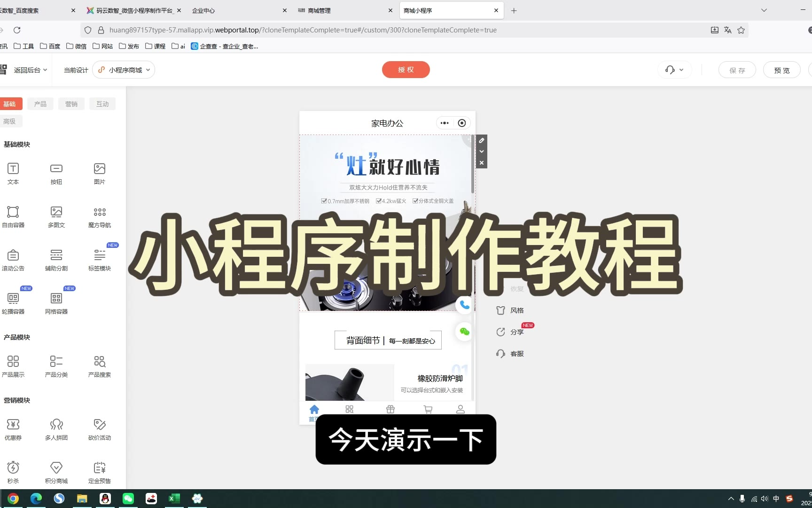
Task: Expand the headset support dropdown
Action: point(674,70)
